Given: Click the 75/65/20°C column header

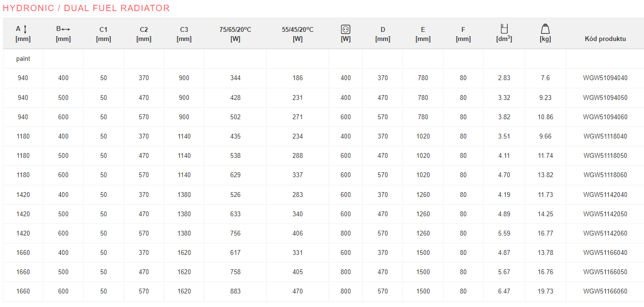Looking at the screenshot, I should click(x=235, y=34).
